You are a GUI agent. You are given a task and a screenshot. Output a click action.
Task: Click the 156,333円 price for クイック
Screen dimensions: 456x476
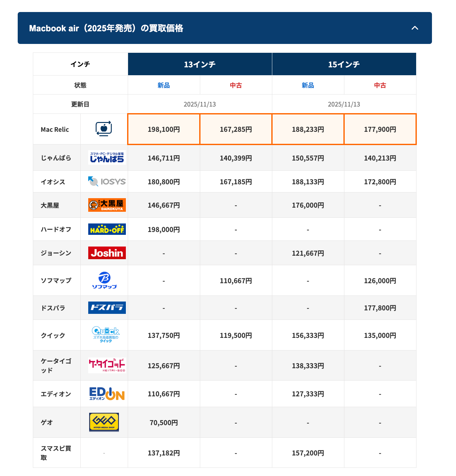(308, 335)
